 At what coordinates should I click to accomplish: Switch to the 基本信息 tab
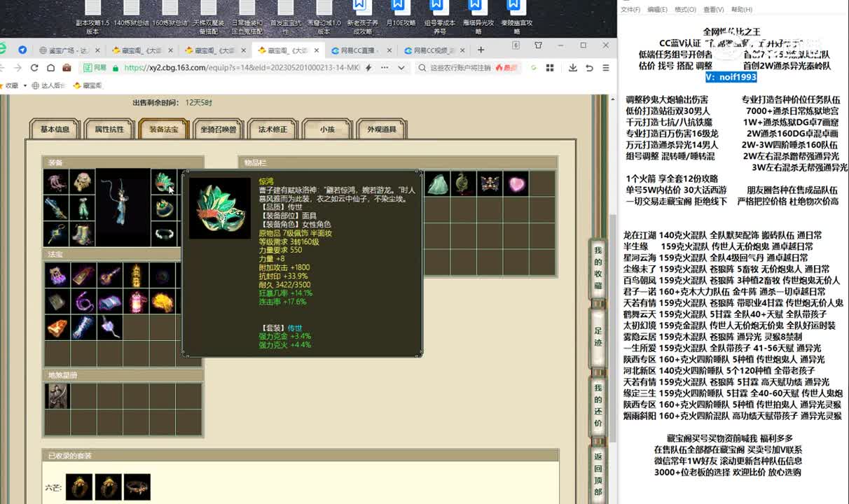tap(55, 129)
